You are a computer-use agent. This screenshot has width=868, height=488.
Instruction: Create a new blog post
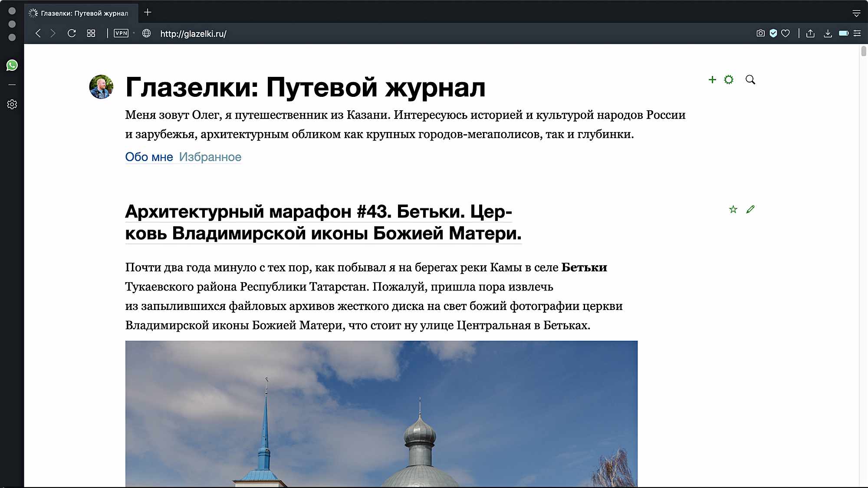point(712,79)
